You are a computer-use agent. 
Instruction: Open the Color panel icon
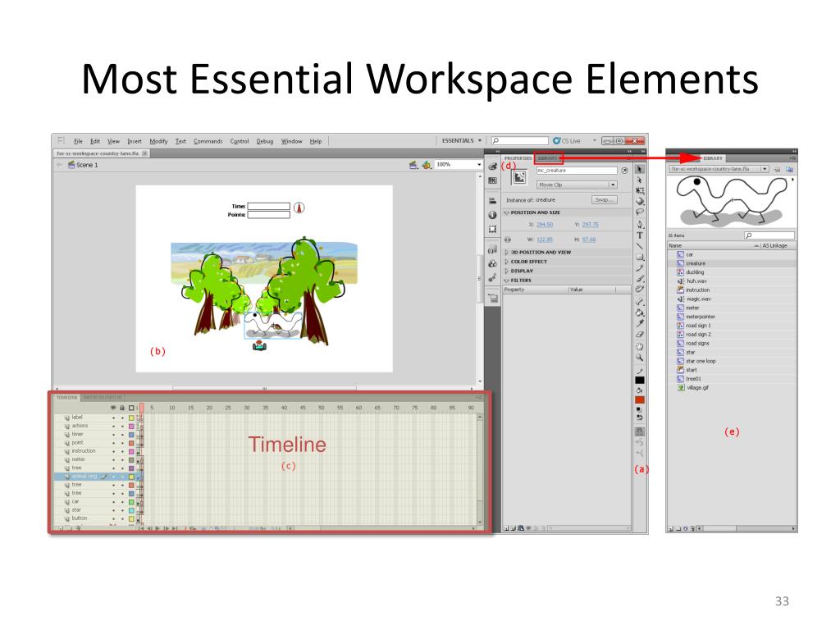point(492,167)
